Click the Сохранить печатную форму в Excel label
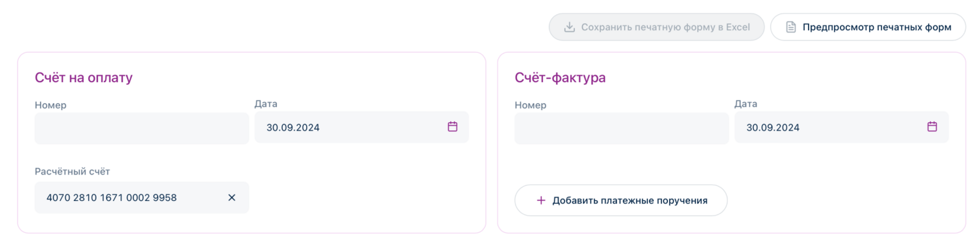980x244 pixels. click(665, 27)
